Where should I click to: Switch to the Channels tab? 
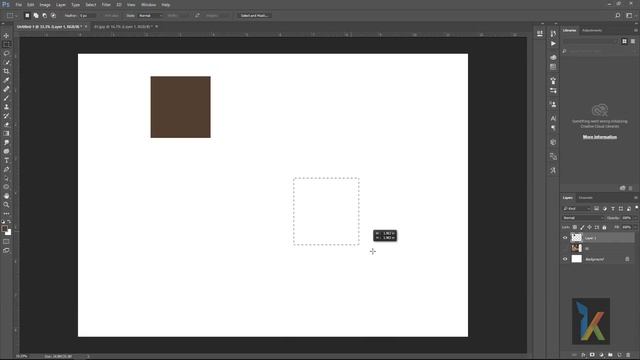click(x=586, y=198)
